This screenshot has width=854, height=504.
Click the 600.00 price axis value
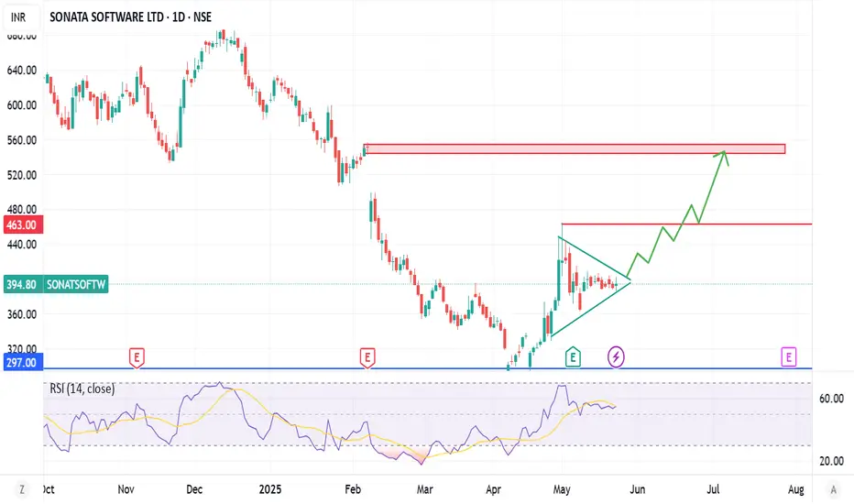click(x=22, y=105)
